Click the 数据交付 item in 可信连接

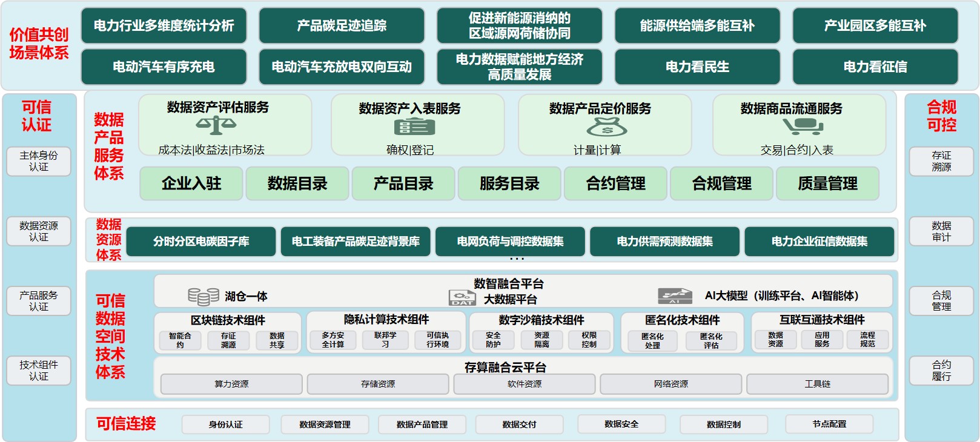coord(519,424)
